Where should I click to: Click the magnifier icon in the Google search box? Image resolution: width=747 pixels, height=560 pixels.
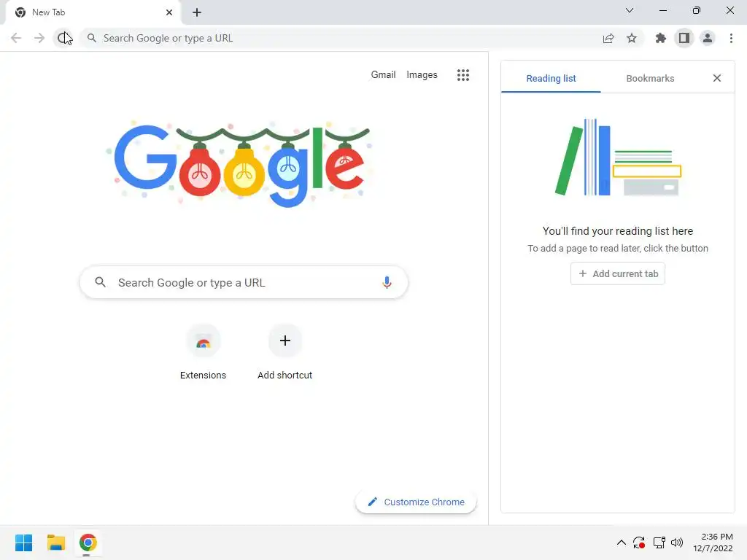point(100,282)
